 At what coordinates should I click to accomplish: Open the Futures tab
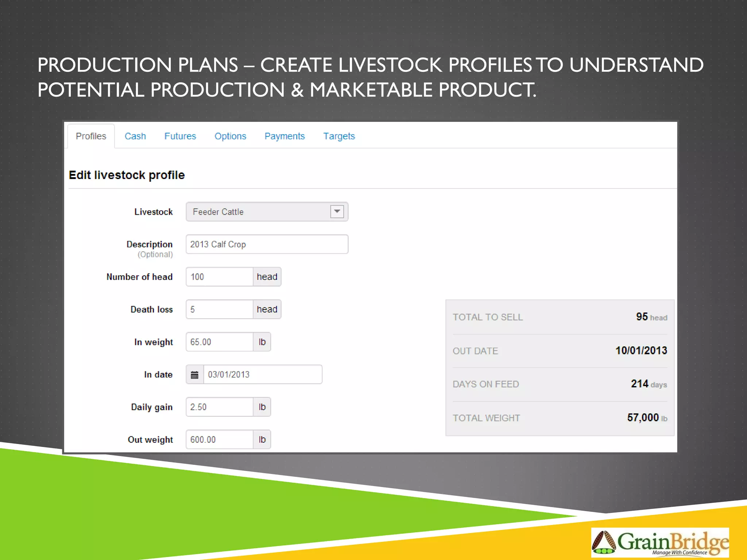click(180, 136)
